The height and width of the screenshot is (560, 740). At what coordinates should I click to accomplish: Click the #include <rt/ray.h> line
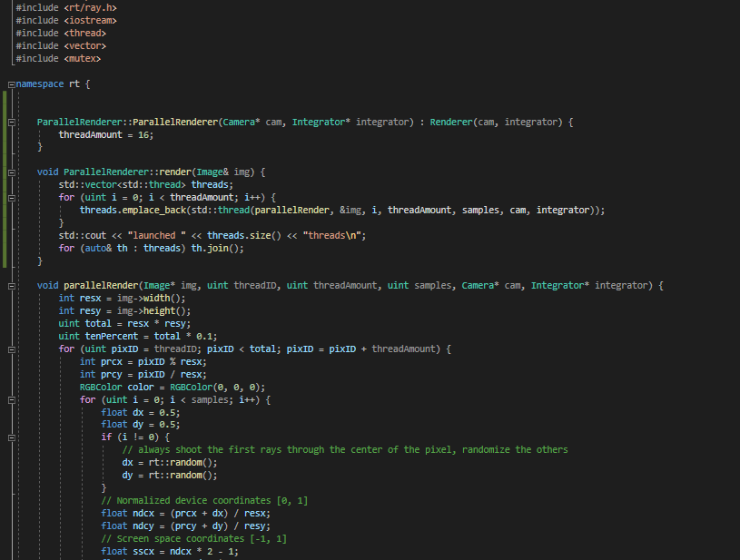[x=66, y=8]
